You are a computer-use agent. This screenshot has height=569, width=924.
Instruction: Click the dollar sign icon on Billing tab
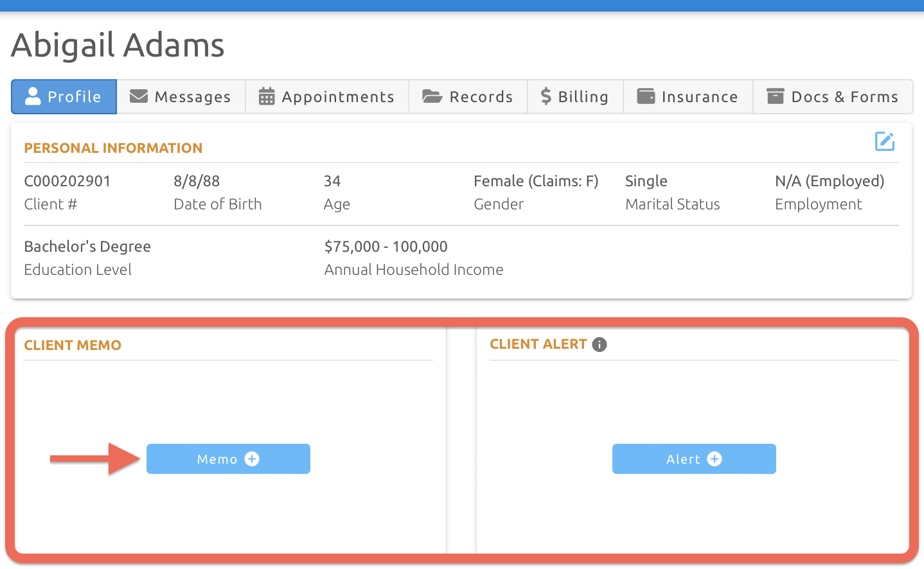pos(546,96)
